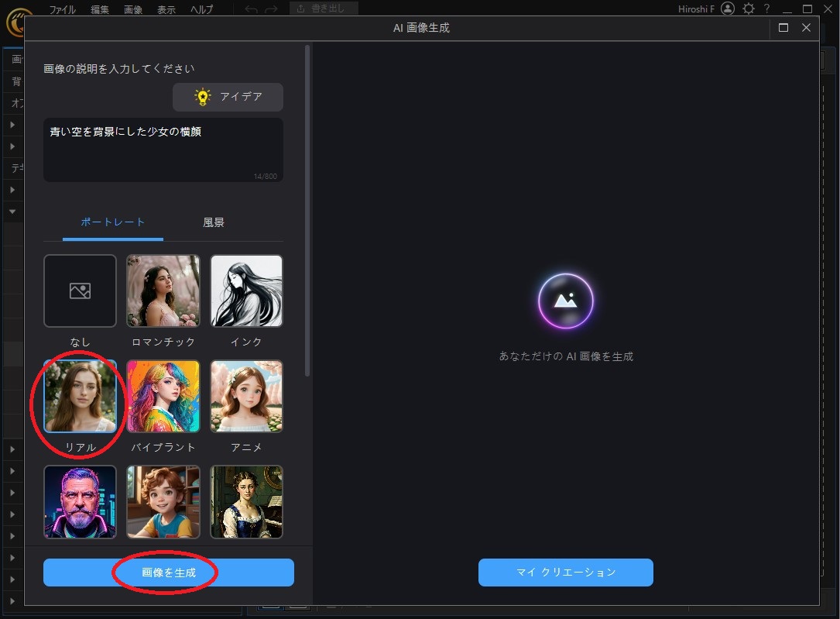The image size is (840, 619).
Task: Select the classical painting lady style thumbnail
Action: pyautogui.click(x=246, y=502)
